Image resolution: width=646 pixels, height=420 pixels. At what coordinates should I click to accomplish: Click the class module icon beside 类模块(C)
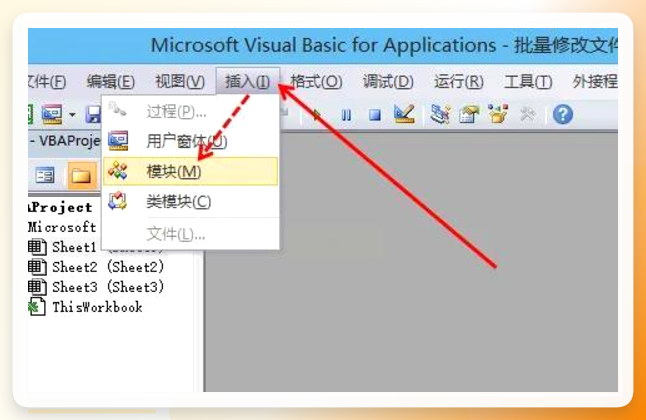coord(118,201)
